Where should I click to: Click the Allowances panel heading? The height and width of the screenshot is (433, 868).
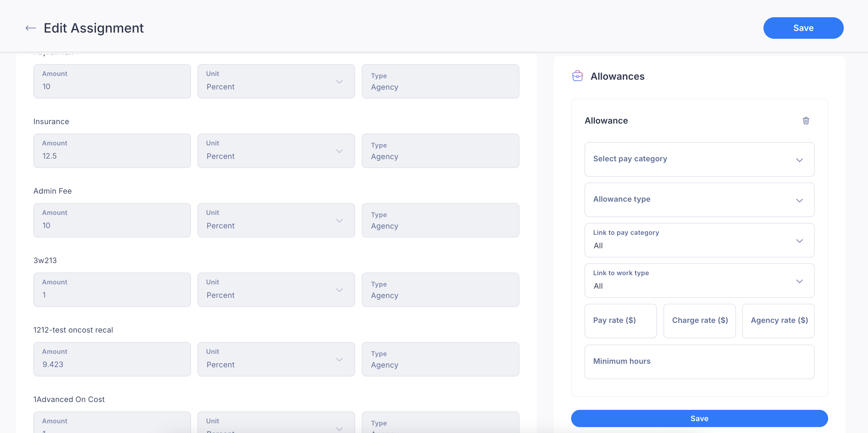tap(617, 76)
